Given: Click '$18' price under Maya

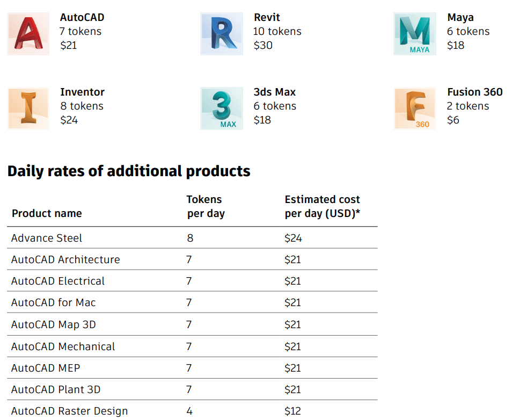Looking at the screenshot, I should click(x=456, y=45).
